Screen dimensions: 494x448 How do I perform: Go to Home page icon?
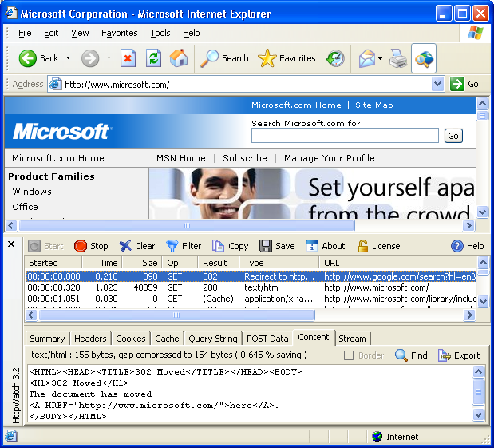click(x=179, y=58)
